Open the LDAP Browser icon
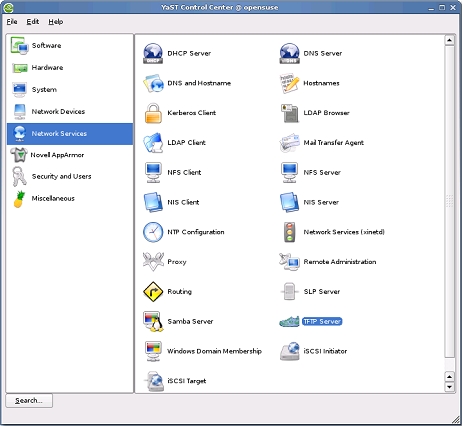The image size is (462, 426). pos(289,113)
